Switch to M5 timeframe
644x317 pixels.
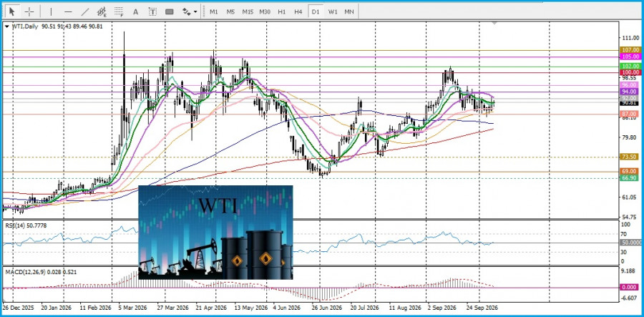230,11
